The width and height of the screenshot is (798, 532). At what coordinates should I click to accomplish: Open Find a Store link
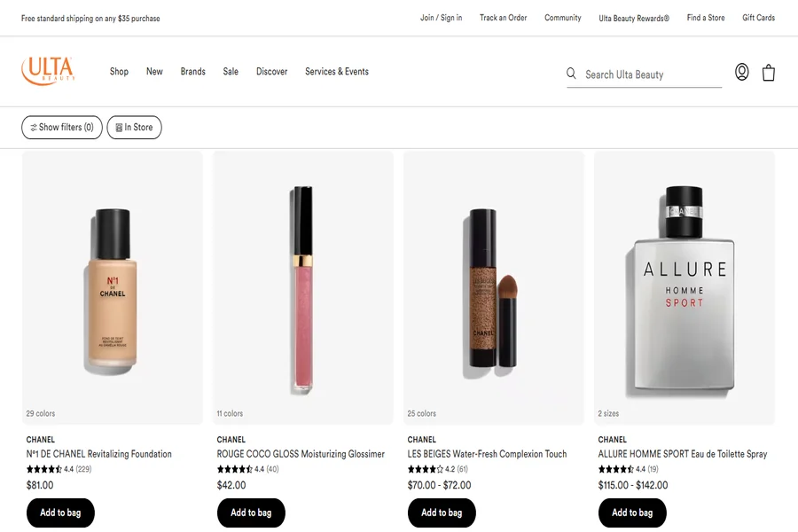[706, 18]
